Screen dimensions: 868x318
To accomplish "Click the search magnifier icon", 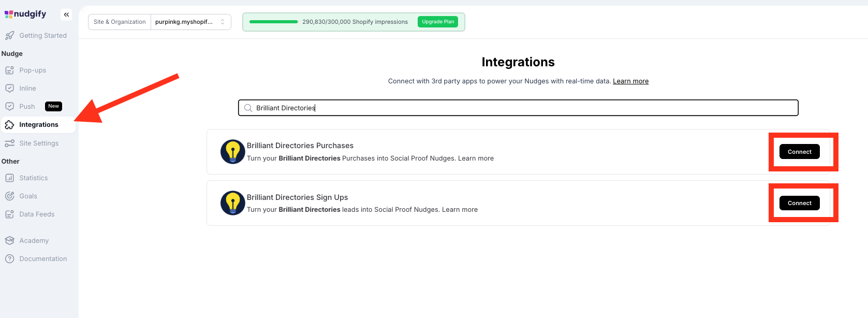I will click(x=248, y=108).
